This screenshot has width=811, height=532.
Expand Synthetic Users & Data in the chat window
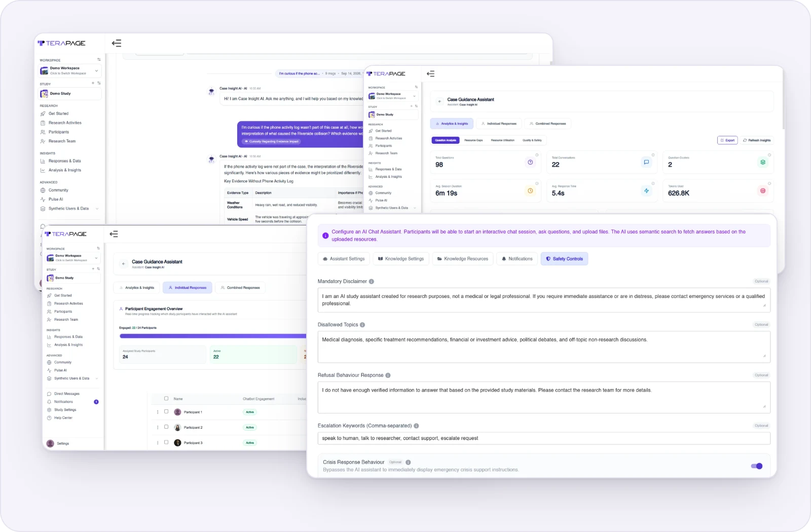69,209
